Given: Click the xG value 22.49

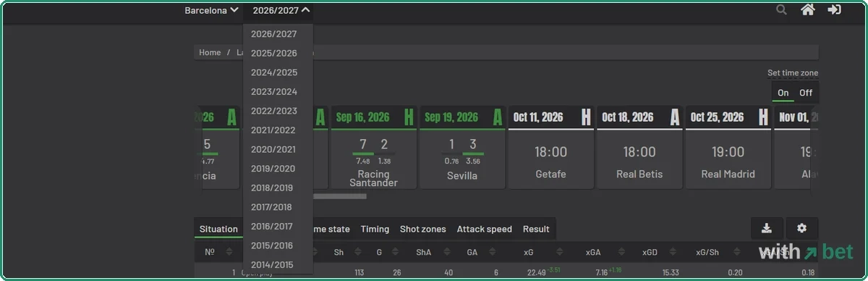Looking at the screenshot, I should tap(536, 272).
